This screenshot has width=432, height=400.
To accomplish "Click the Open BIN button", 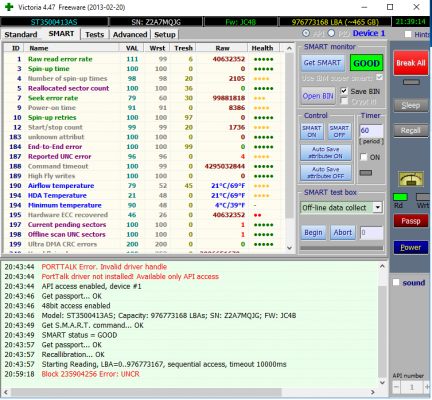I will click(x=318, y=96).
